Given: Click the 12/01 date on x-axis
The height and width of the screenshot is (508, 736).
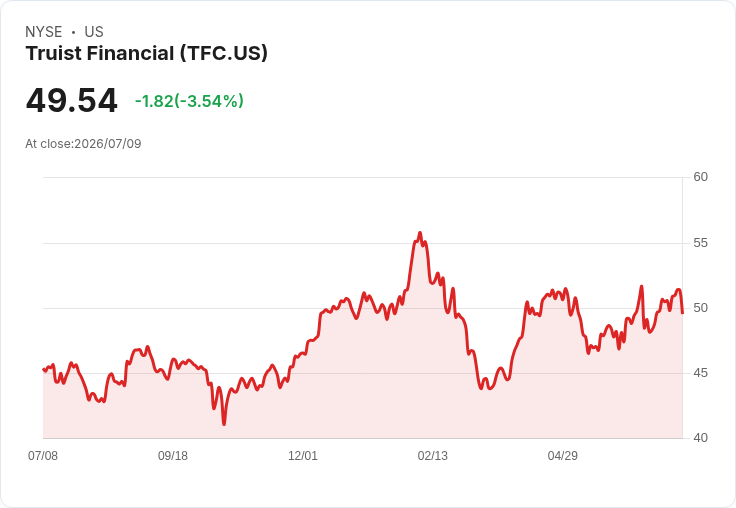Looking at the screenshot, I should [x=303, y=456].
